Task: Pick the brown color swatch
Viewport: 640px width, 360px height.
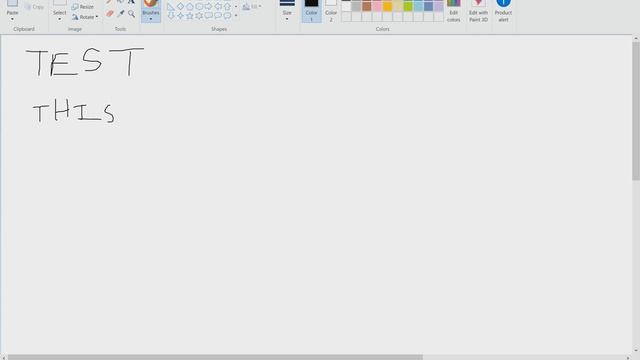Action: click(x=367, y=7)
